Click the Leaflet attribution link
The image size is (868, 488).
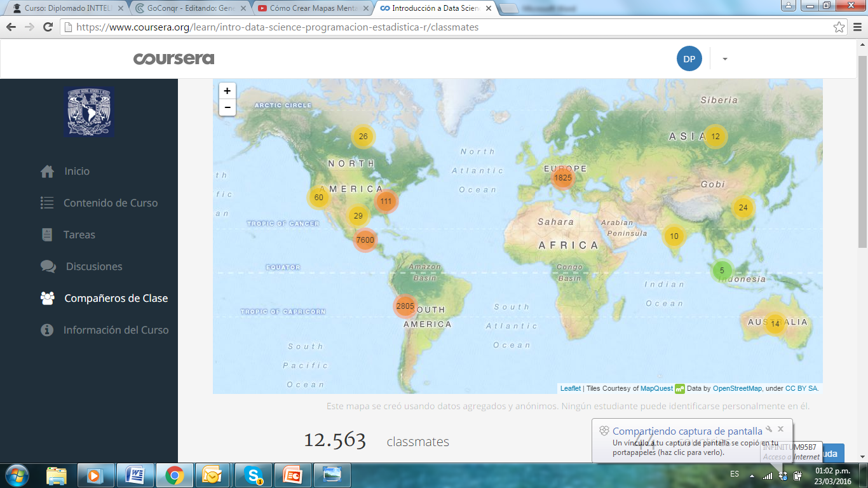pyautogui.click(x=570, y=388)
